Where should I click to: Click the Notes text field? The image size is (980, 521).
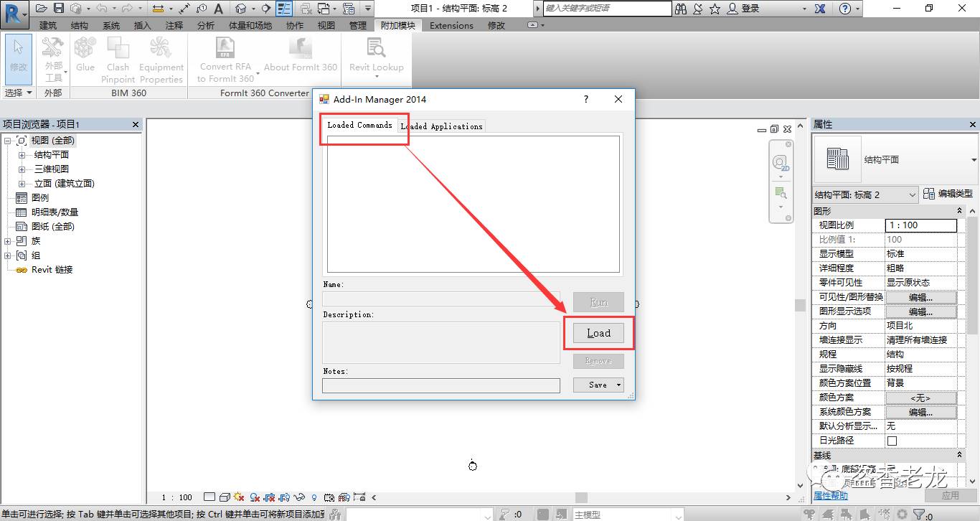coord(440,385)
